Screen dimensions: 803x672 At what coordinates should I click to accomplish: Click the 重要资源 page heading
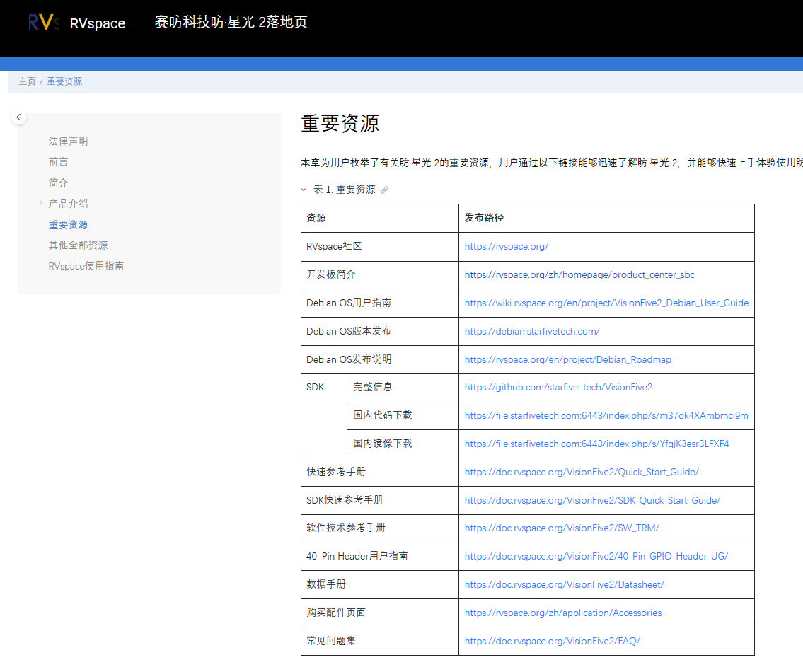click(x=340, y=124)
